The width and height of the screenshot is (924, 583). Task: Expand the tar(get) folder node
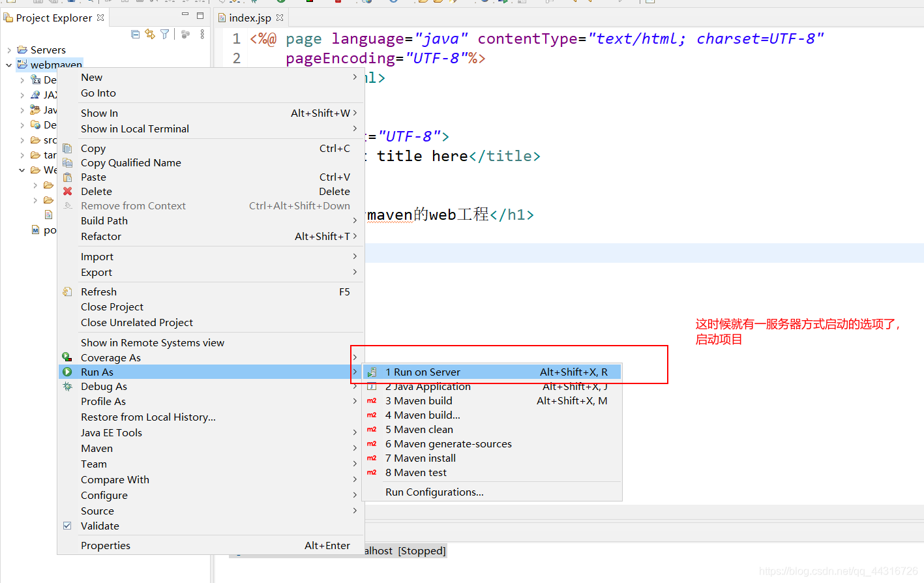(22, 155)
